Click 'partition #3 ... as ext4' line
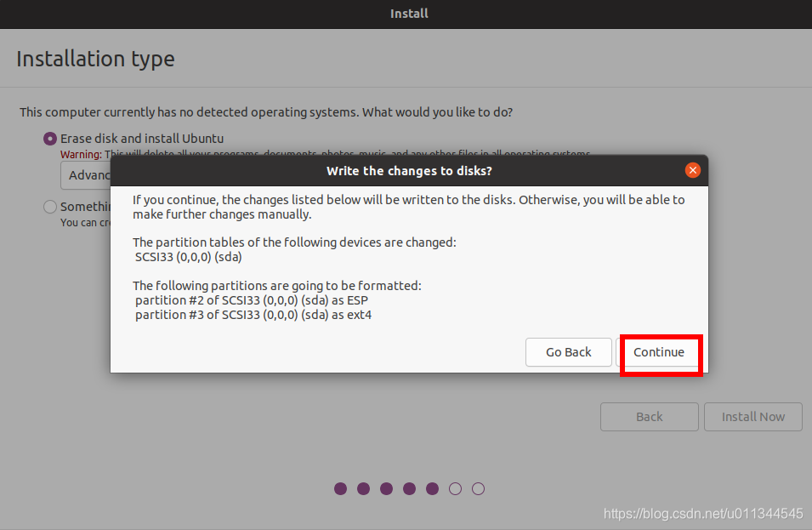 [x=253, y=315]
